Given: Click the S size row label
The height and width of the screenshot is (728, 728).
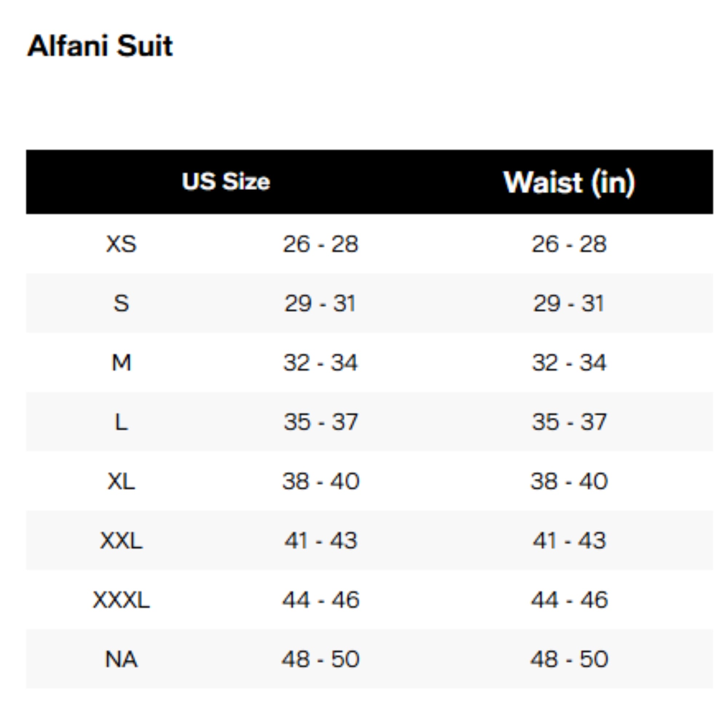Looking at the screenshot, I should coord(121,303).
